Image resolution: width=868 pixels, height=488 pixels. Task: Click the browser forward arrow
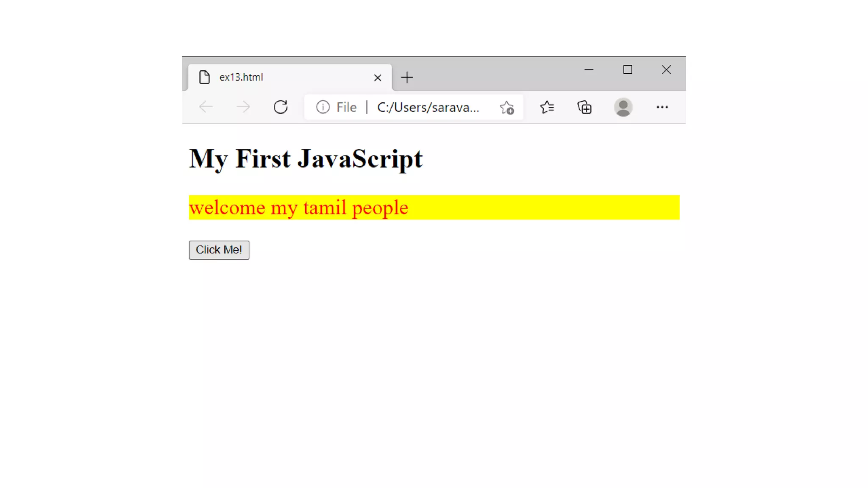[x=243, y=107]
